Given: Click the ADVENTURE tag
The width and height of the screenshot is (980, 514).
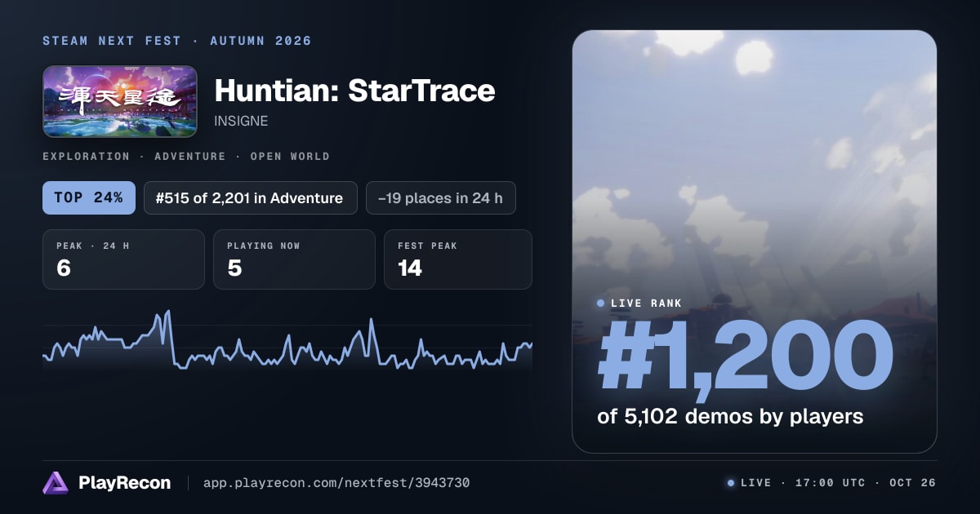Looking at the screenshot, I should click(190, 156).
